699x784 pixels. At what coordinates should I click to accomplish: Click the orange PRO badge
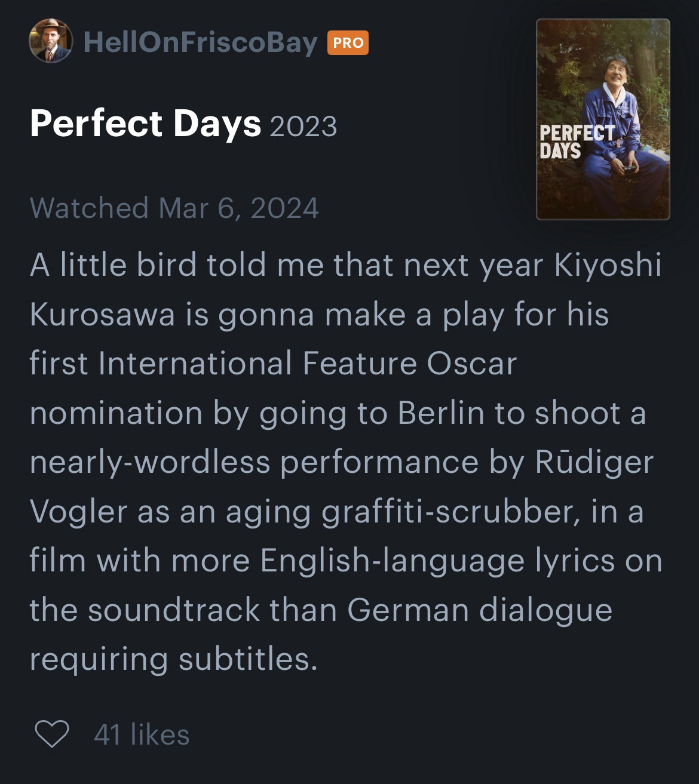[x=348, y=42]
